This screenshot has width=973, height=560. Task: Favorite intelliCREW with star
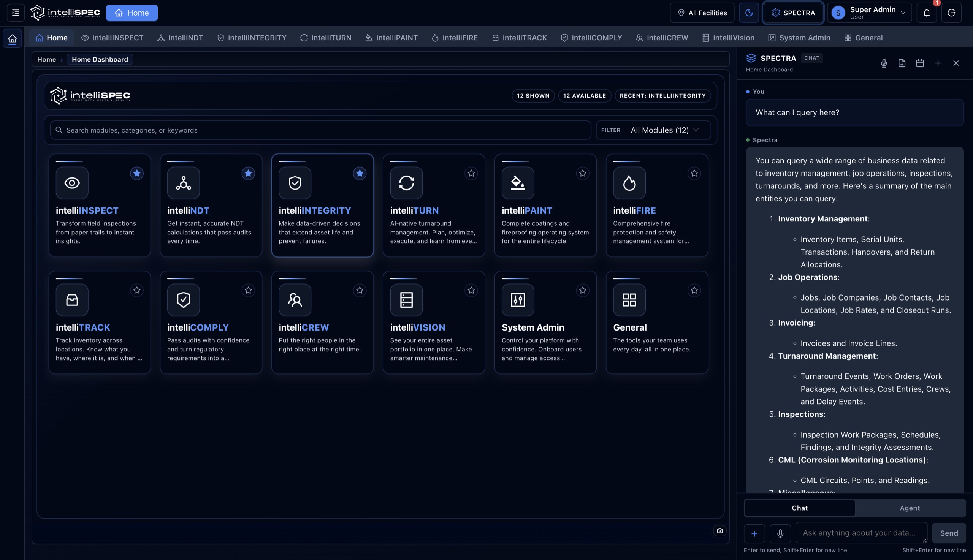(x=360, y=290)
